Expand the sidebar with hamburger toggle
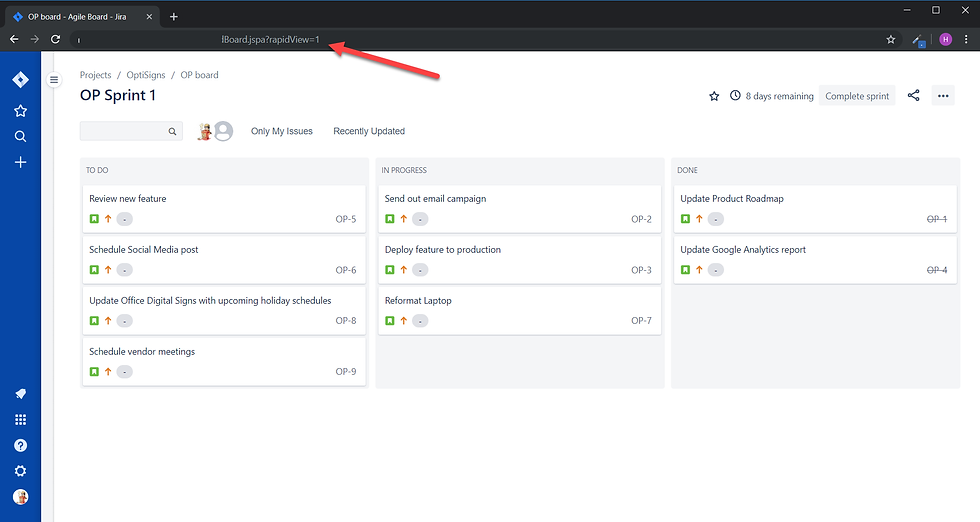The image size is (980, 522). pos(54,79)
